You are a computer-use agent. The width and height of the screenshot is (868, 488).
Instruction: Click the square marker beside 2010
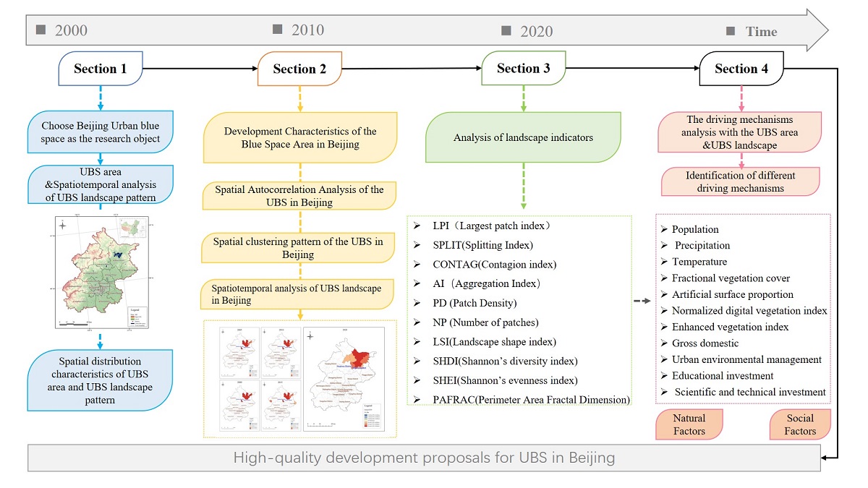(x=278, y=29)
